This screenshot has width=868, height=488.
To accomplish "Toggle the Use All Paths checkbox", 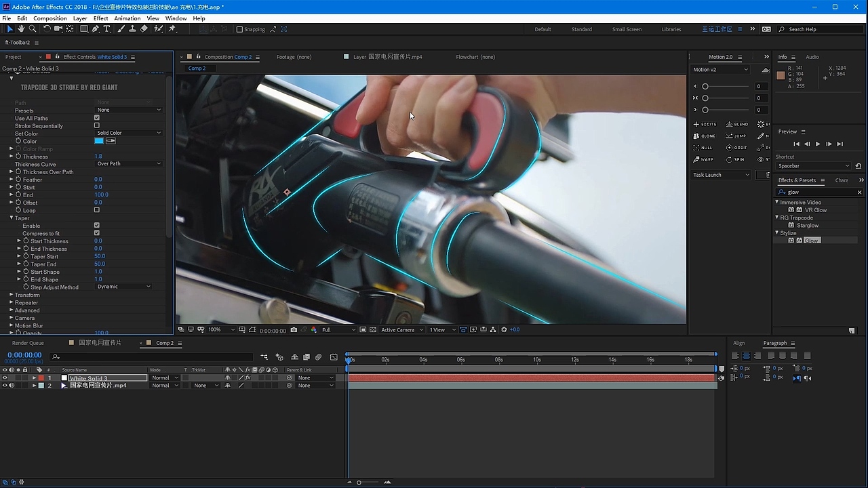I will (x=97, y=118).
